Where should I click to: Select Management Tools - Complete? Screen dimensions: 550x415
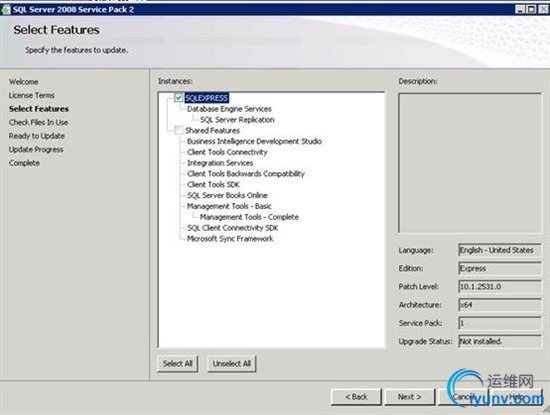coord(249,217)
